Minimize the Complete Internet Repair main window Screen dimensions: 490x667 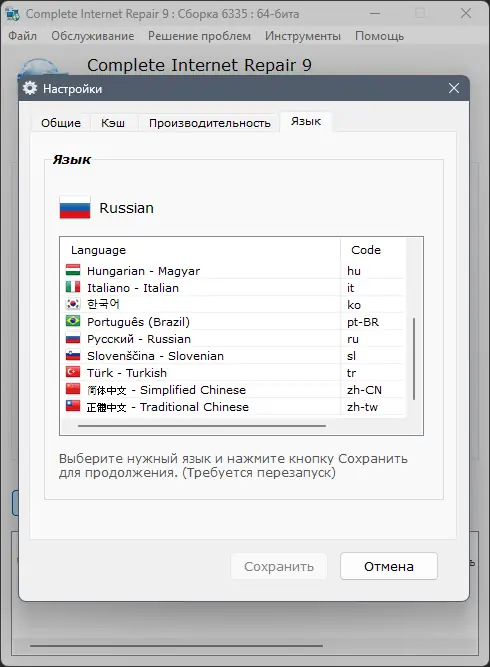tap(375, 14)
